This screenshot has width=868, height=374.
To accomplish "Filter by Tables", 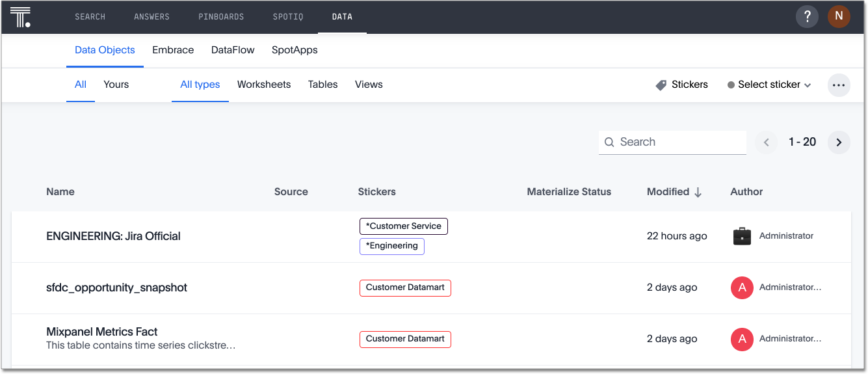I will pyautogui.click(x=322, y=85).
